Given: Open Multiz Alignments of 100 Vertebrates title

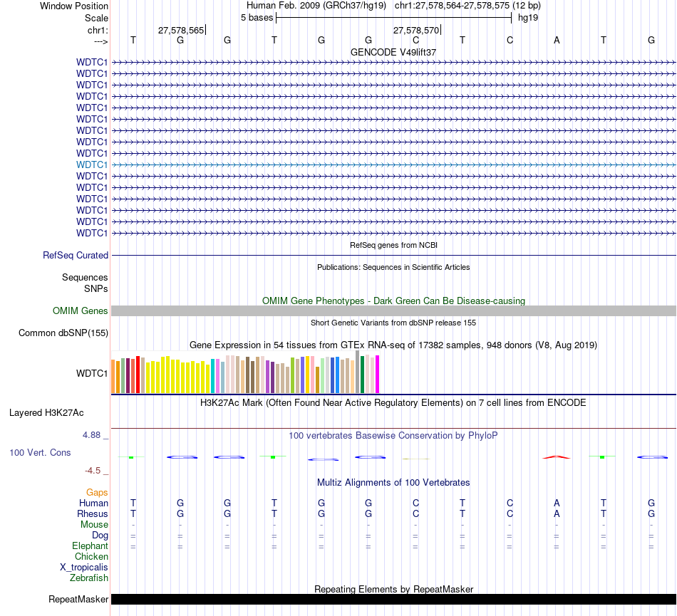Looking at the screenshot, I should [x=393, y=483].
